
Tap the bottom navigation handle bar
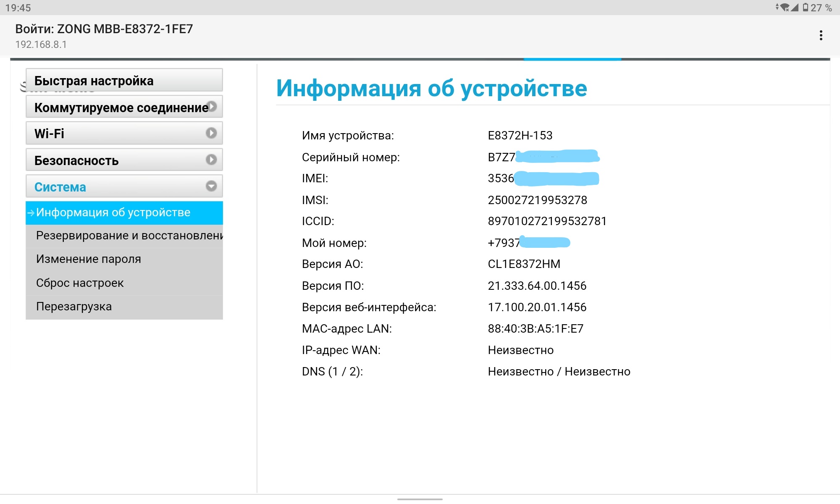(x=420, y=499)
